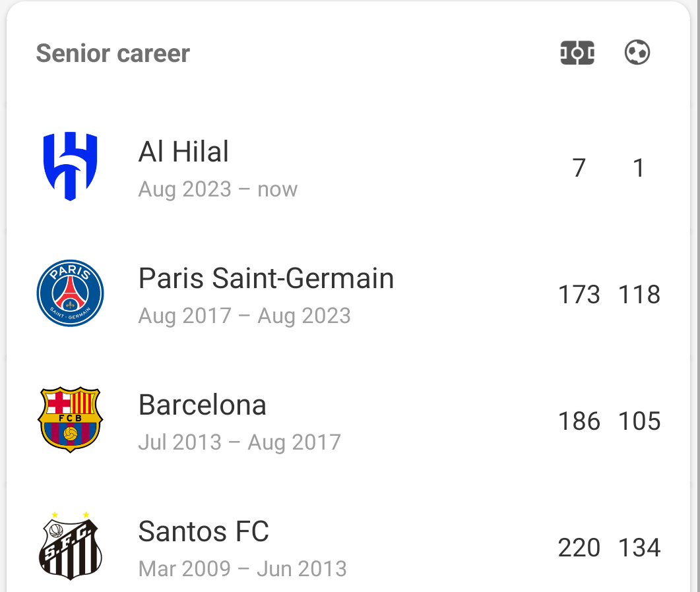The image size is (700, 592).
Task: Select the Jul 2013 – Aug 2017 date range
Action: click(239, 442)
